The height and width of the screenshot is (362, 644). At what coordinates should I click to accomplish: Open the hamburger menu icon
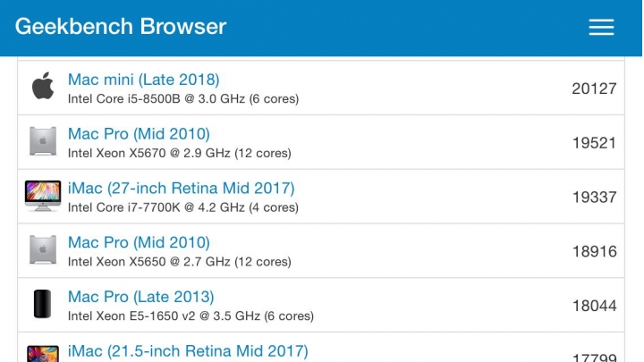pos(601,27)
